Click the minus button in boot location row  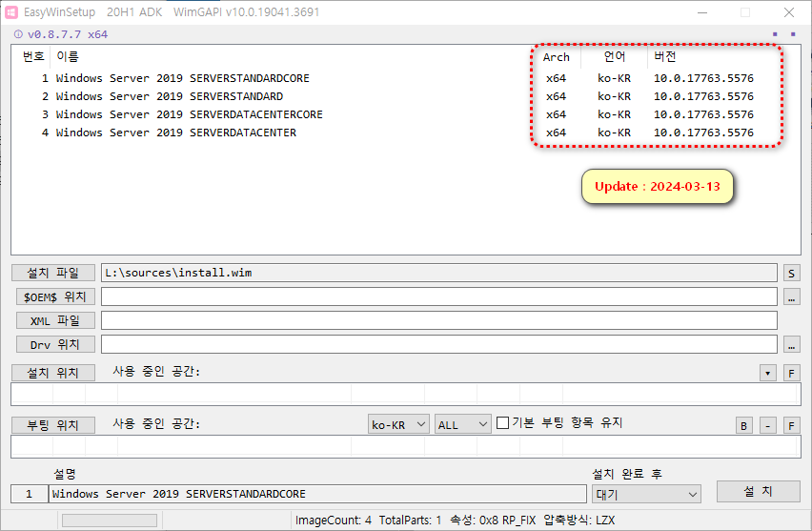pos(767,425)
